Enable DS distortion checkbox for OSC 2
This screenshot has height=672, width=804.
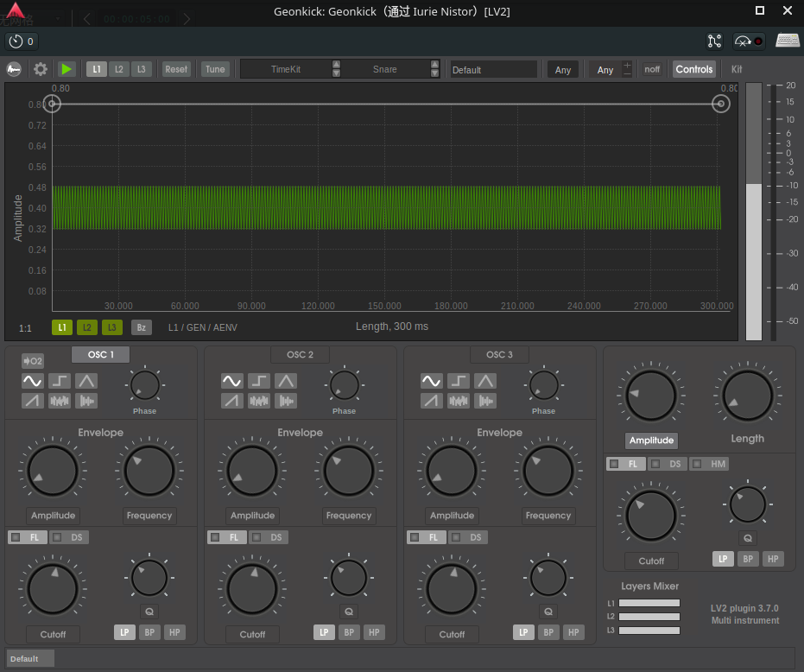click(x=256, y=537)
